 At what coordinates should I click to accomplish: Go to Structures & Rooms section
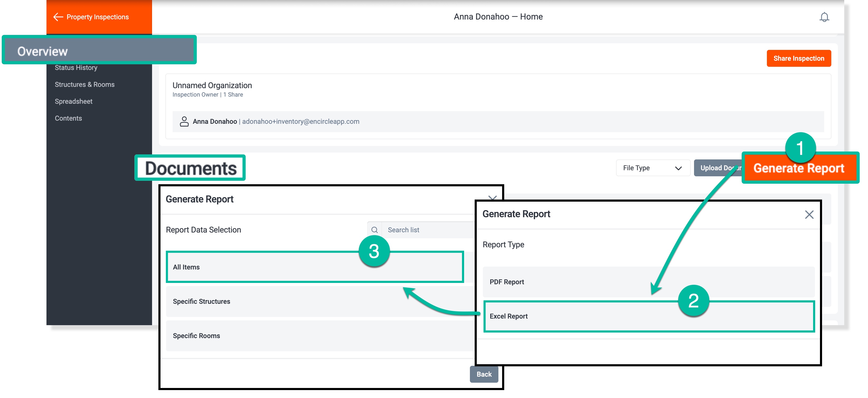[x=84, y=84]
